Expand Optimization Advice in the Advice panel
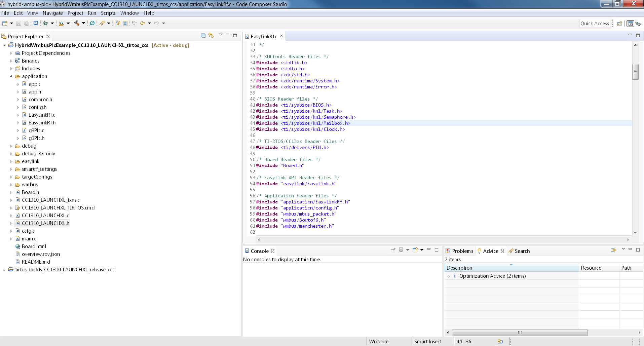Viewport: 644px width, 346px height. tap(449, 276)
